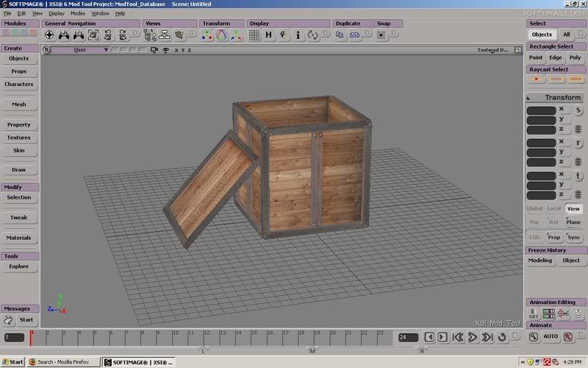Open the Property menu in left panel

coord(19,125)
